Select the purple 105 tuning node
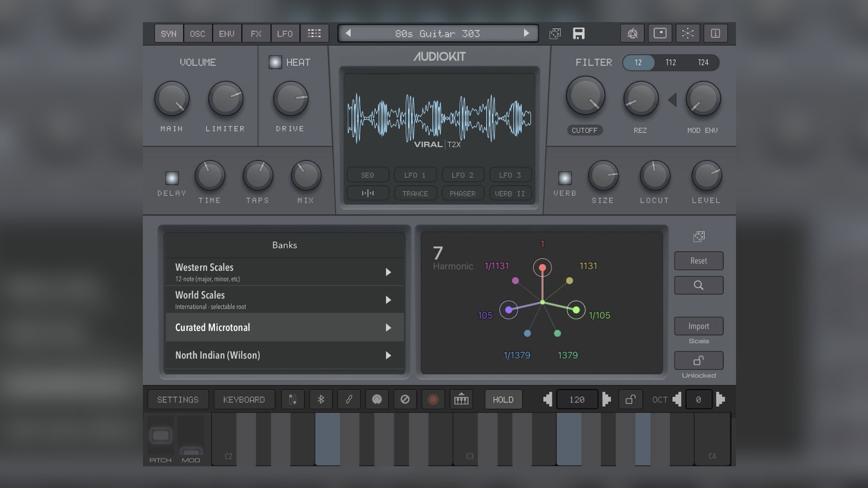Screen dimensions: 868x488 tap(509, 310)
